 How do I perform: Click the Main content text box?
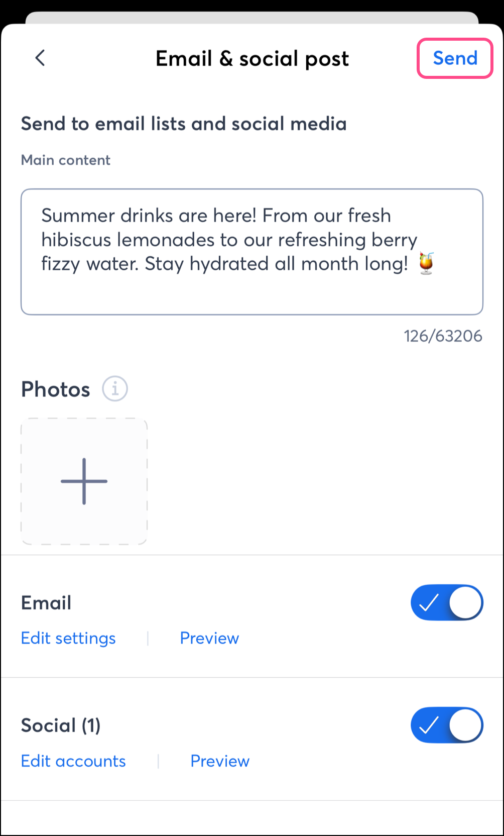point(251,251)
